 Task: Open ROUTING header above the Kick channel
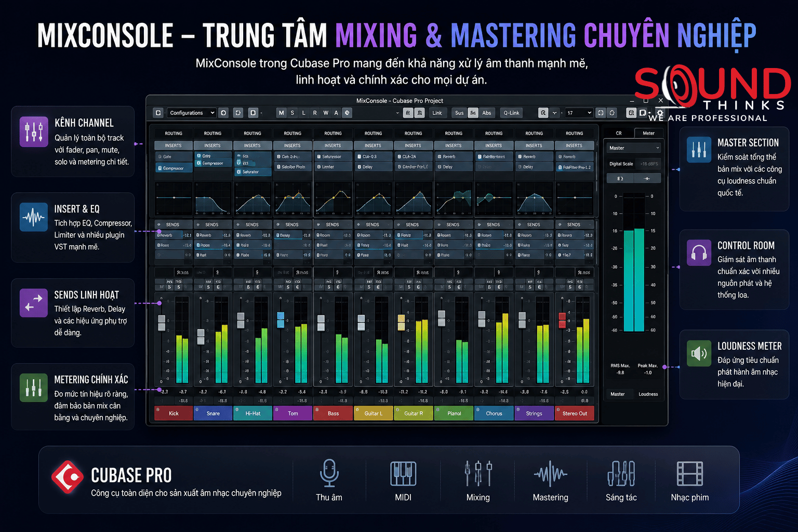174,134
